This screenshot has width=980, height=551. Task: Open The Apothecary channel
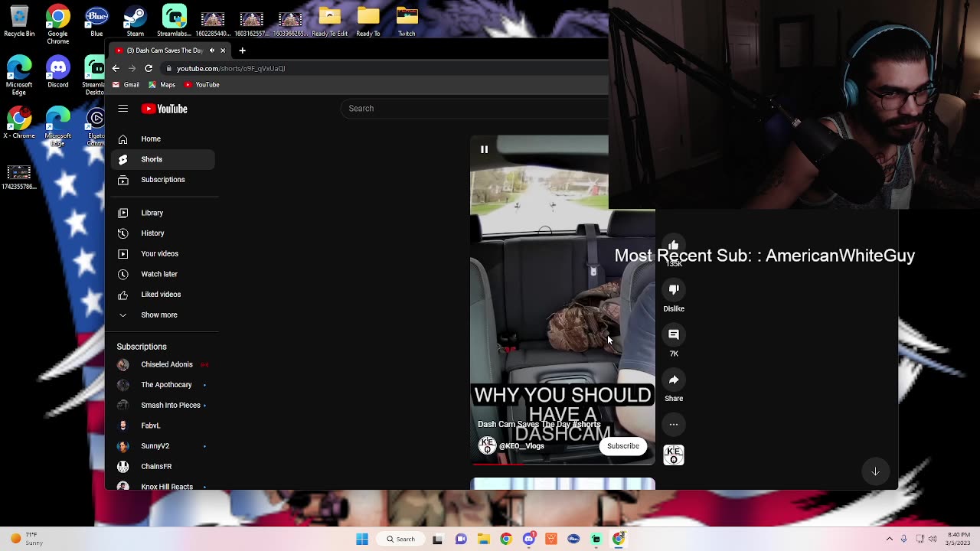tap(163, 385)
